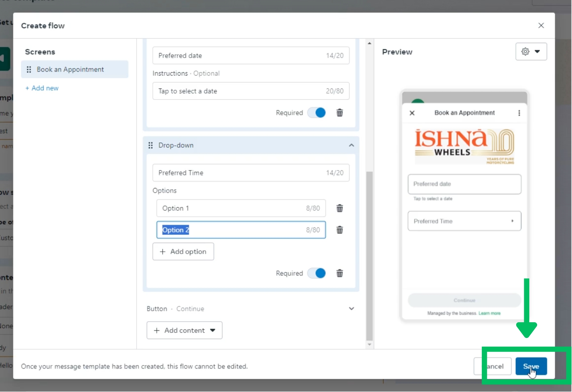The image size is (572, 392).
Task: Delete the Preferred date field via trash icon
Action: pos(339,113)
